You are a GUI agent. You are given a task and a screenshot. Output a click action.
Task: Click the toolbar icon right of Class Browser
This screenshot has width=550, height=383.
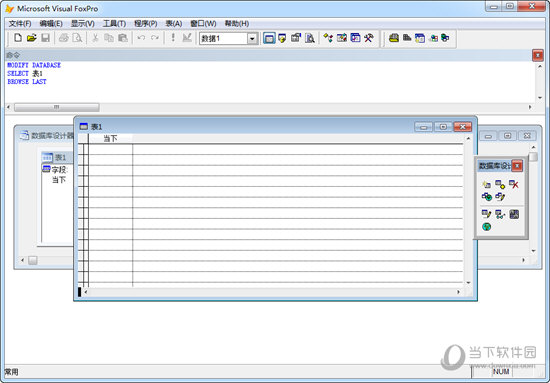pos(342,38)
